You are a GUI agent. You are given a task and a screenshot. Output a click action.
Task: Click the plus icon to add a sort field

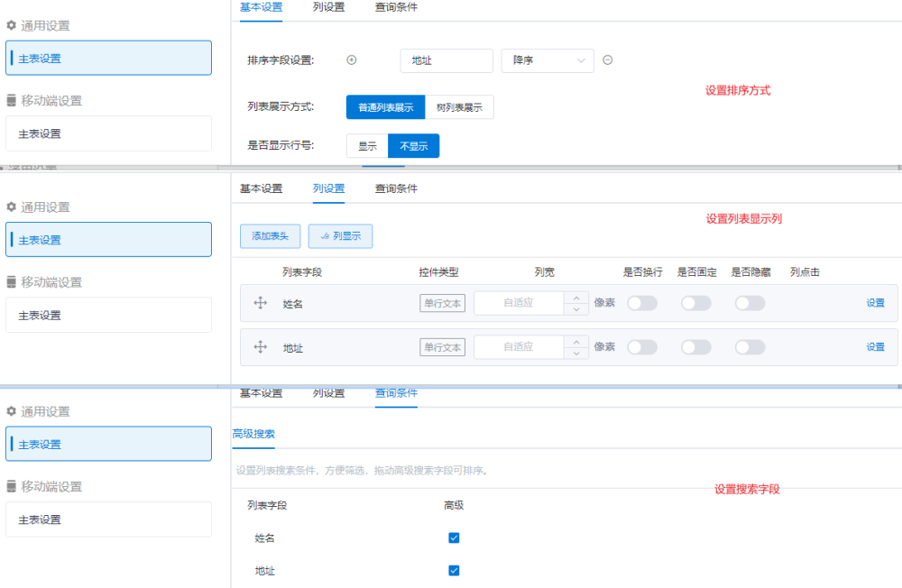point(352,60)
